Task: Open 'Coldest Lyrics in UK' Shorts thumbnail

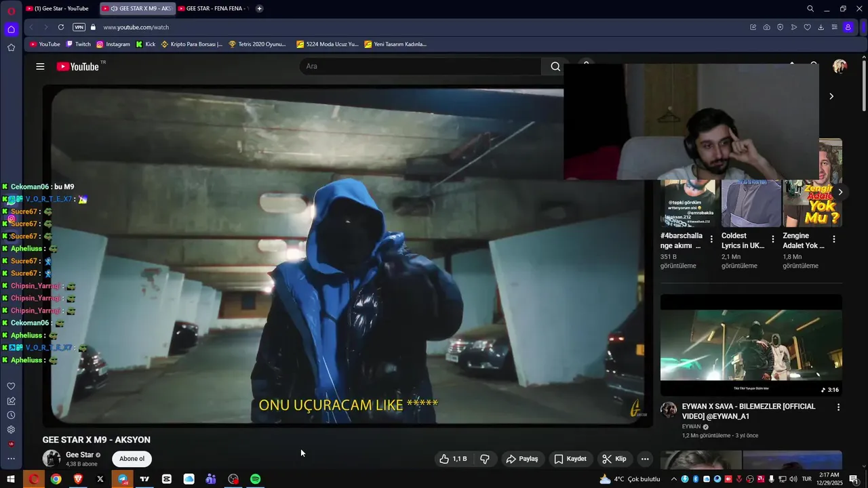Action: tap(751, 202)
